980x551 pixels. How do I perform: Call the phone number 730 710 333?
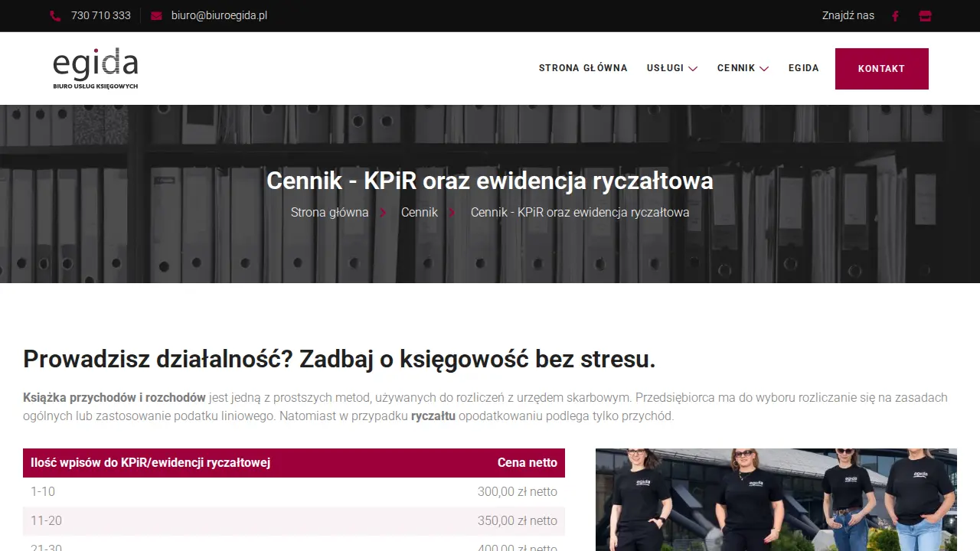(x=101, y=15)
